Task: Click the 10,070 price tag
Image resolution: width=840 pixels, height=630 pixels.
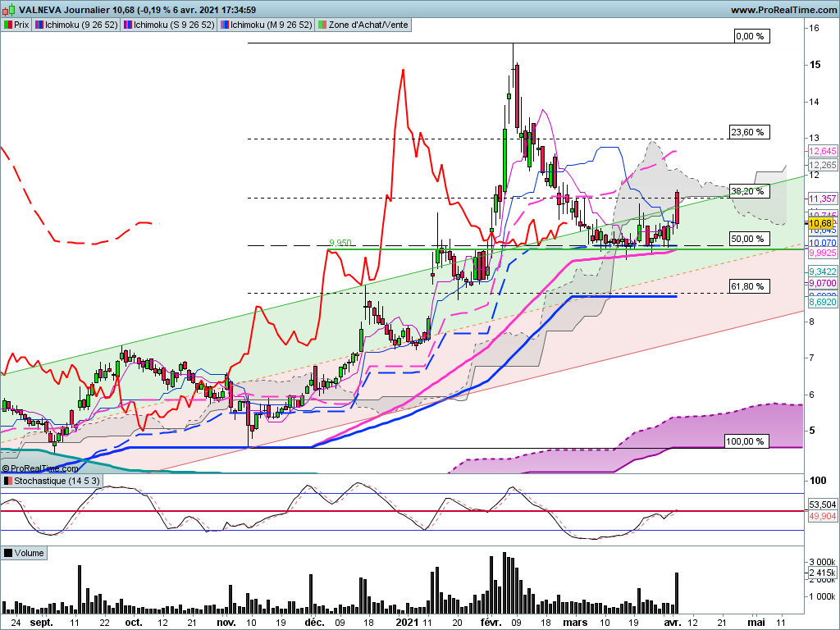Action: 822,243
